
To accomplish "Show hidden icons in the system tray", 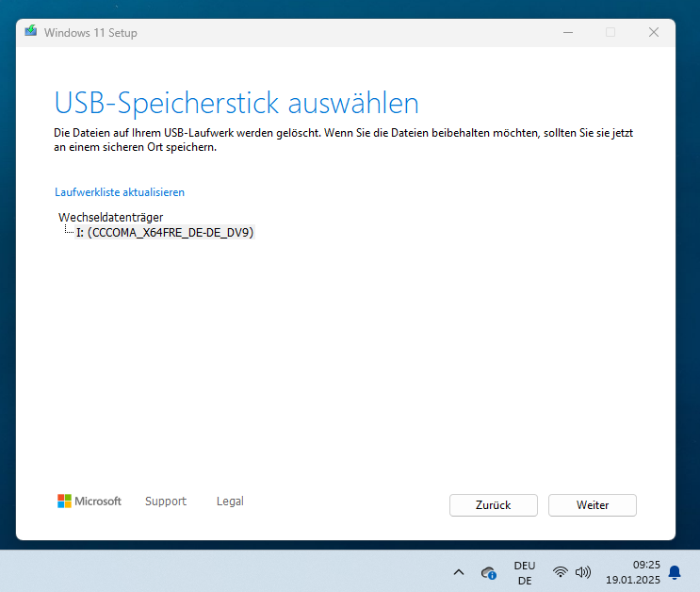I will pos(459,572).
